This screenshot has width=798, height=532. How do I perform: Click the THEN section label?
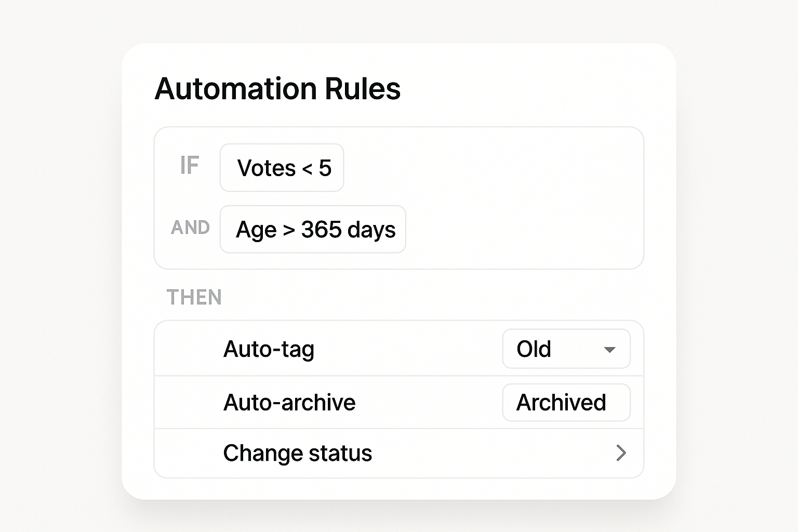[x=194, y=297]
